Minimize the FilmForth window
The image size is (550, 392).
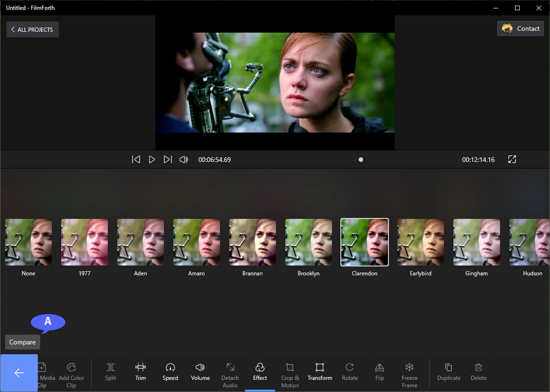(x=496, y=8)
